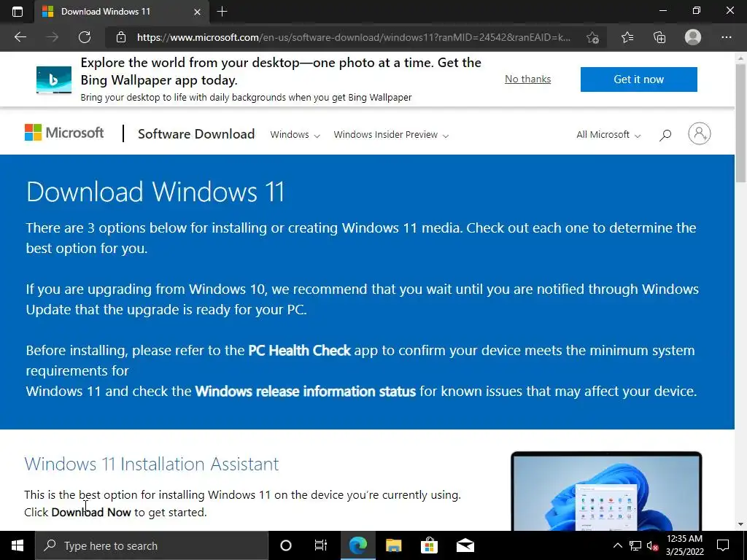Add this page to favorites star icon

592,37
